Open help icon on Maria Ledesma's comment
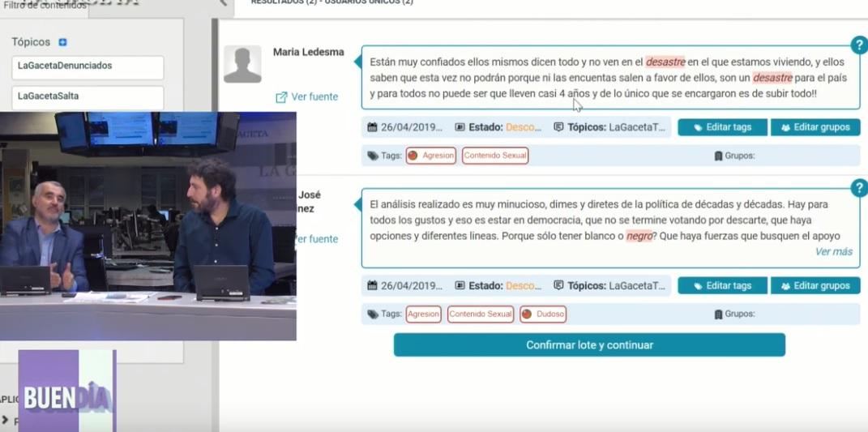The width and height of the screenshot is (868, 432). (858, 45)
